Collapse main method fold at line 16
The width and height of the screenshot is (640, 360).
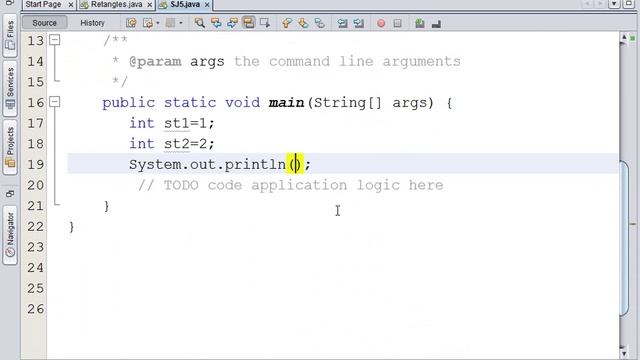(55, 102)
